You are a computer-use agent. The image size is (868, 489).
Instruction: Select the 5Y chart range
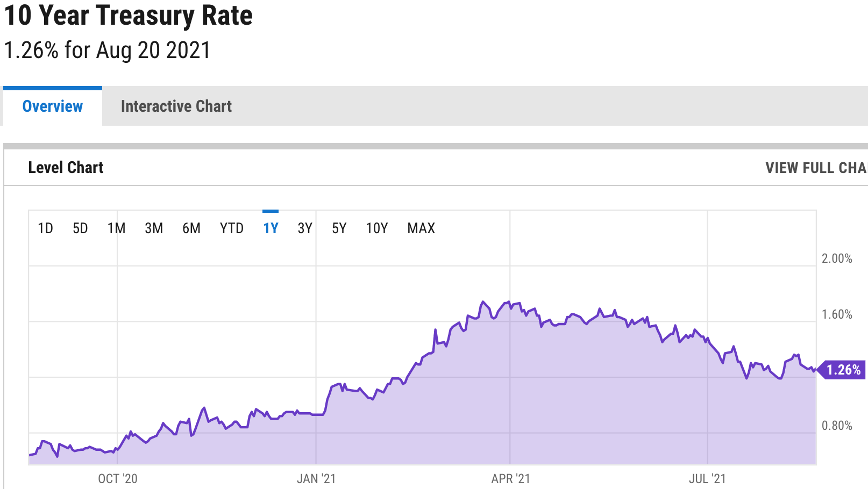pos(339,228)
